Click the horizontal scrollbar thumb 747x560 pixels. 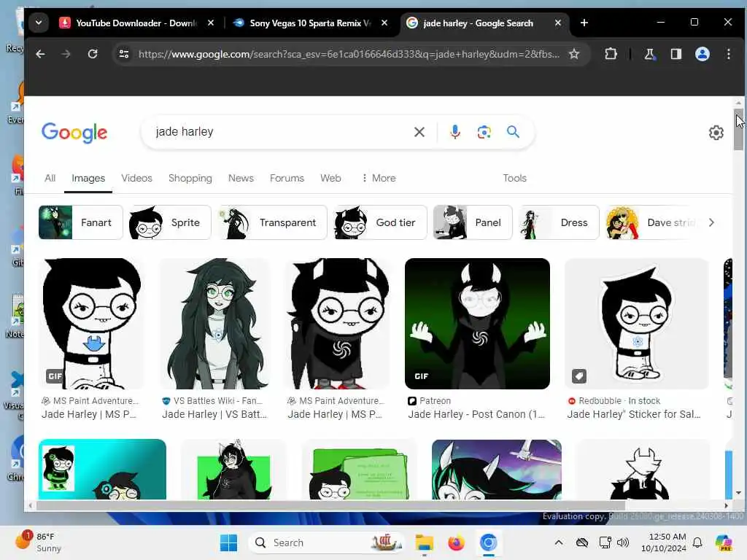pyautogui.click(x=330, y=505)
